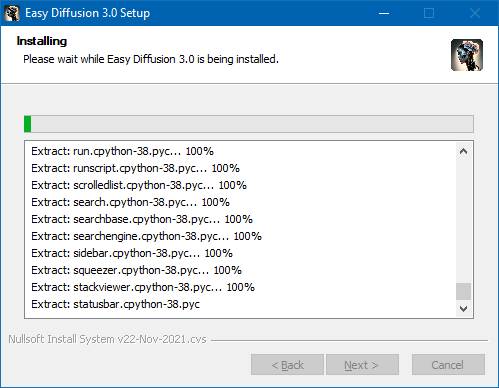Click the log scrollbar down arrow
This screenshot has height=388, width=499.
point(463,308)
